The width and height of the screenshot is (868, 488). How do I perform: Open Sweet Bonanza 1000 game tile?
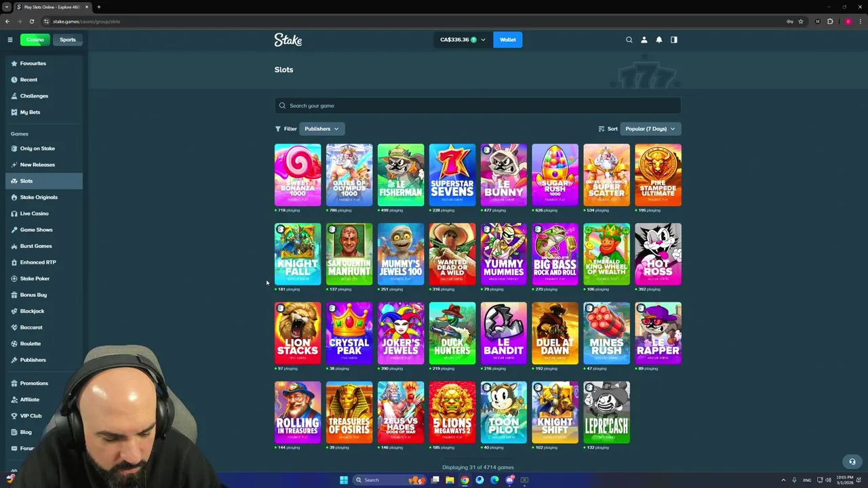tap(298, 175)
